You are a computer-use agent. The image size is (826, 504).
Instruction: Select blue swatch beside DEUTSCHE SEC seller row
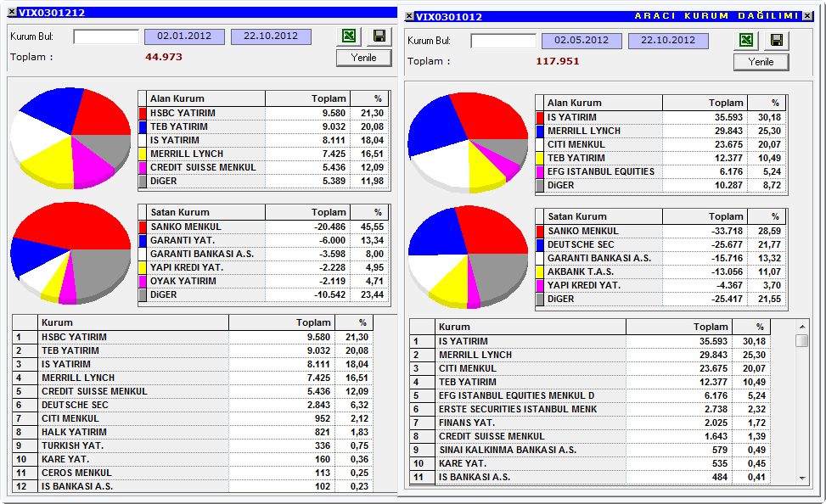pyautogui.click(x=539, y=245)
